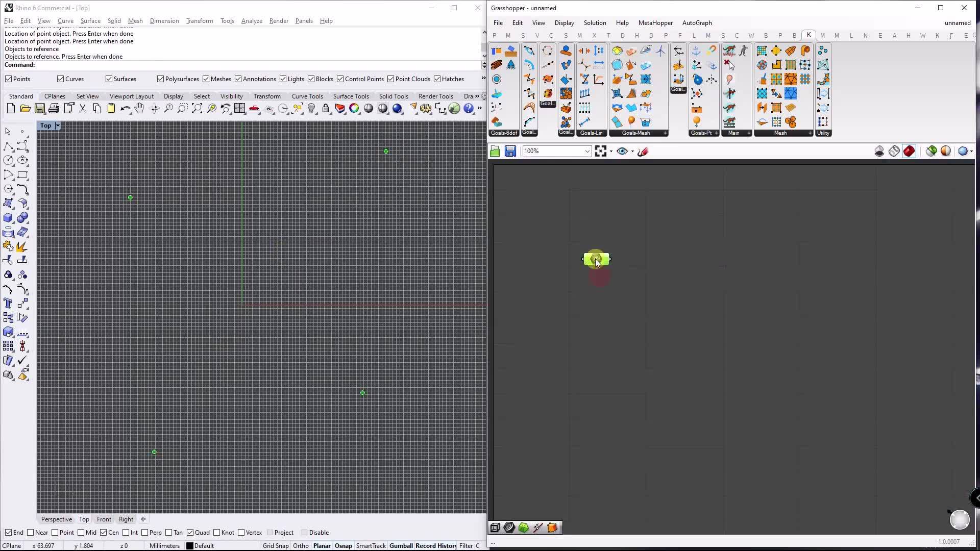This screenshot has height=551, width=980.
Task: Click the Save icon in Rhino toolbar
Action: click(x=39, y=109)
